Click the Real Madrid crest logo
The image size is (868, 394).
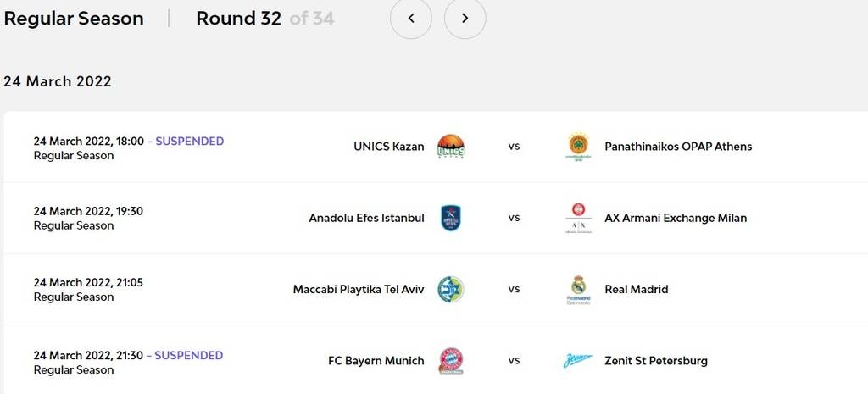[578, 290]
